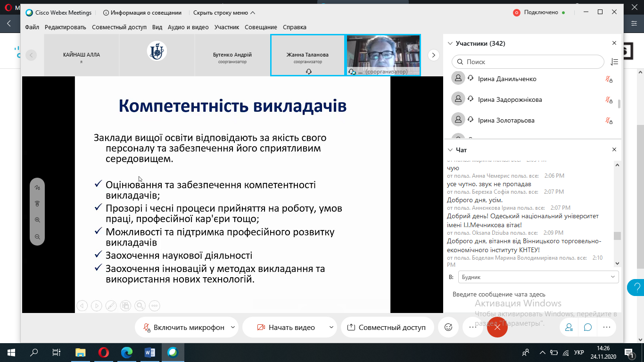Go to previous slide using slide control arrow
The height and width of the screenshot is (362, 644).
(82, 306)
